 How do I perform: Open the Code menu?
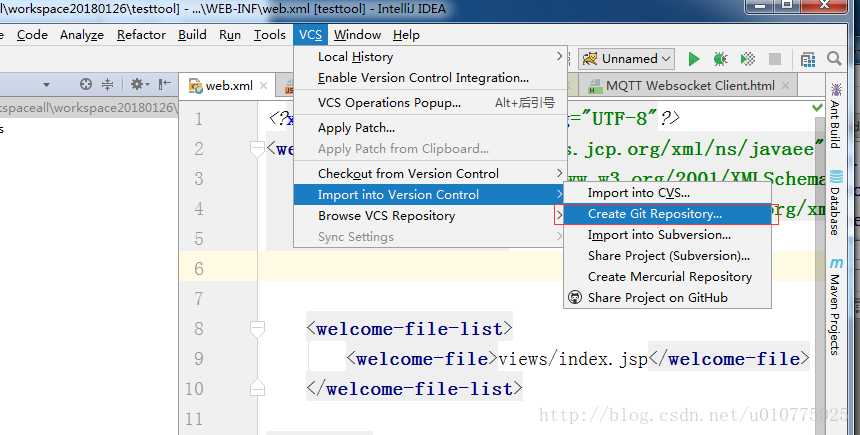32,35
